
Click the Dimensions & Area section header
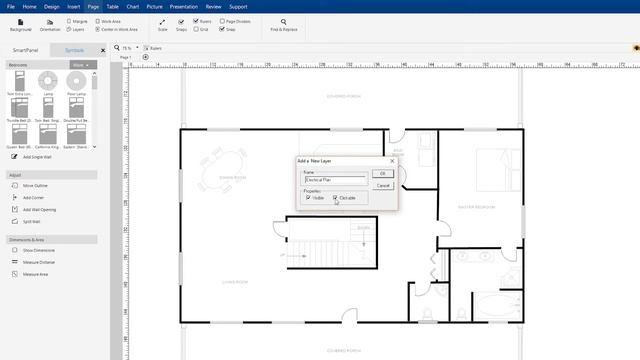point(52,240)
